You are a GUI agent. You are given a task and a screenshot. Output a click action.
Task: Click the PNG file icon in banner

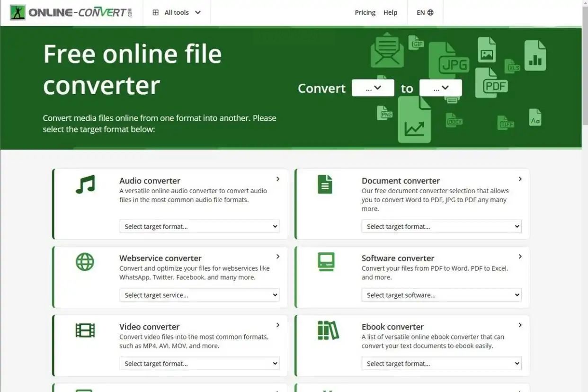(384, 113)
